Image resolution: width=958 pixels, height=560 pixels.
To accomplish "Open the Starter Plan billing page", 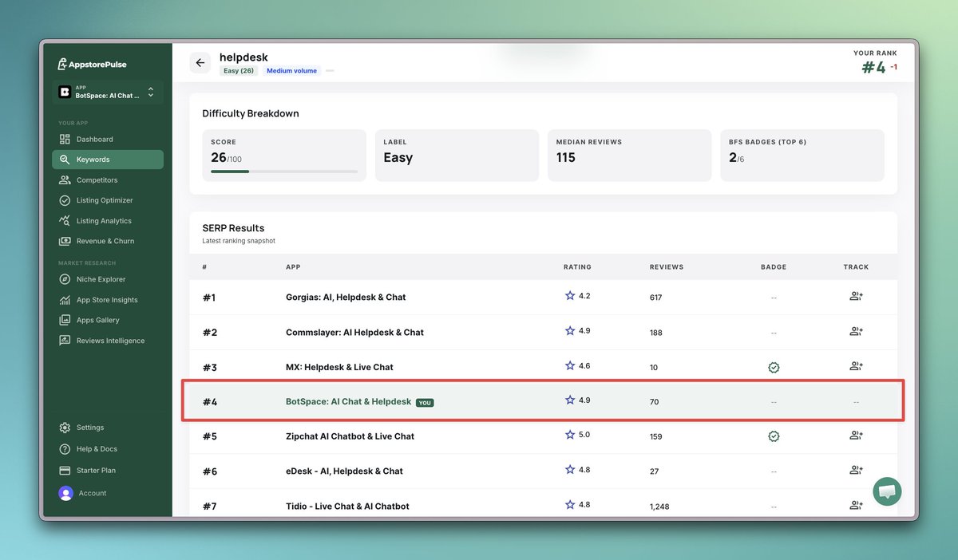I will click(108, 471).
